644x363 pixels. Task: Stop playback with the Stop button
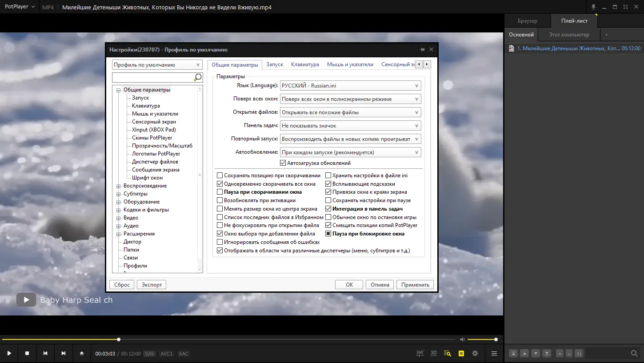point(27,353)
